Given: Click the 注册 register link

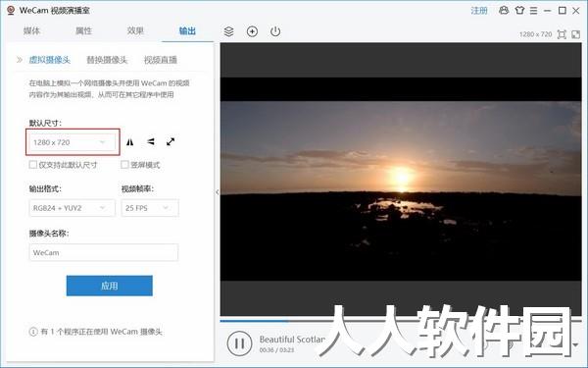Looking at the screenshot, I should tap(479, 11).
